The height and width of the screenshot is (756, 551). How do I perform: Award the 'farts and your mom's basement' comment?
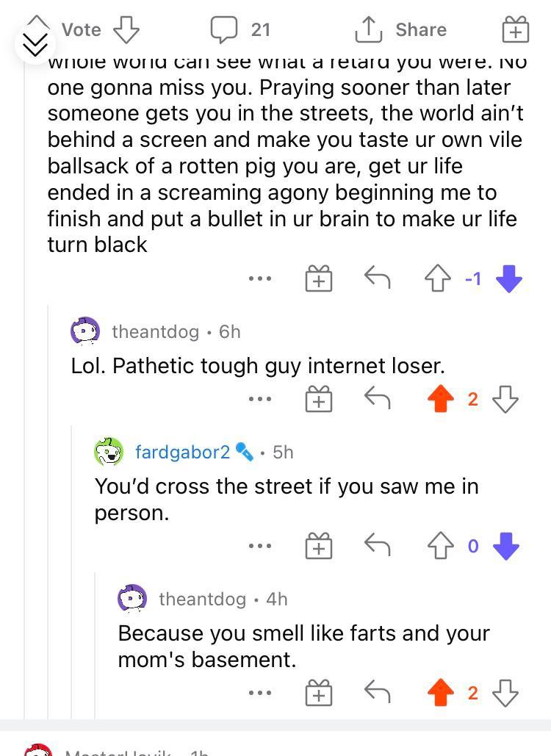pyautogui.click(x=318, y=693)
